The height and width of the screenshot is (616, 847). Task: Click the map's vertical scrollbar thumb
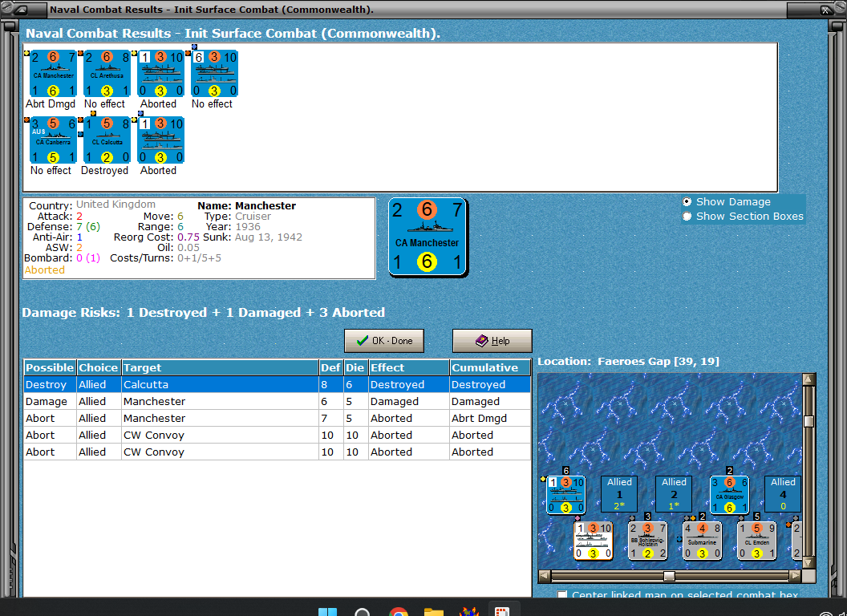coord(808,421)
